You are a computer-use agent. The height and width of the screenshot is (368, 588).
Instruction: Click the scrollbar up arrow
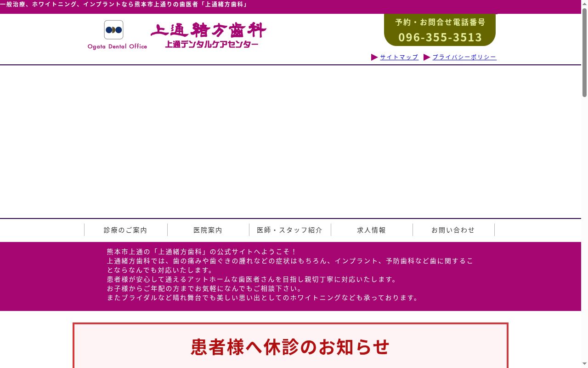coord(584,4)
